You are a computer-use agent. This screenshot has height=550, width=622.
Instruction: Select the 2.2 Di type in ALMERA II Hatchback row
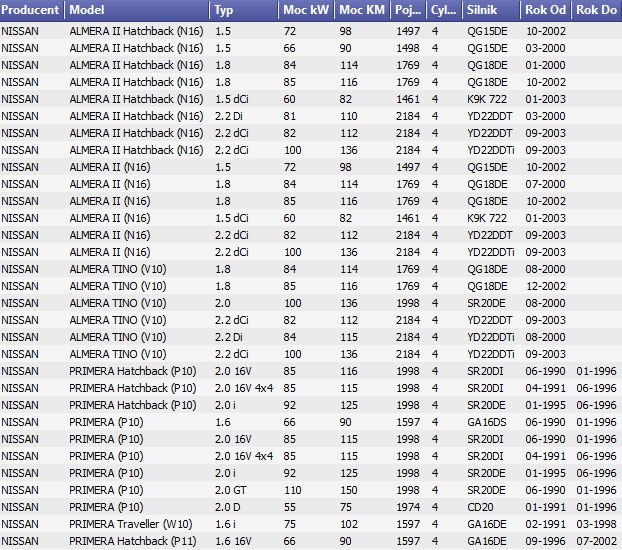point(228,116)
